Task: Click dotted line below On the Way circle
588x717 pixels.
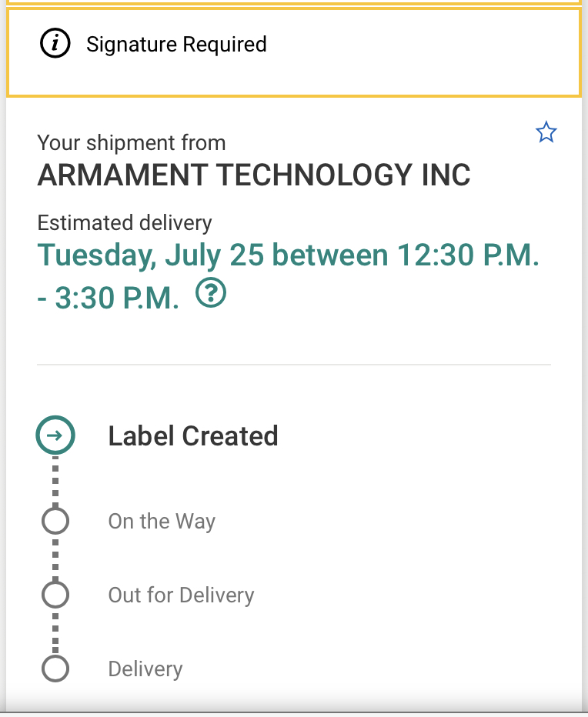Action: 55,558
